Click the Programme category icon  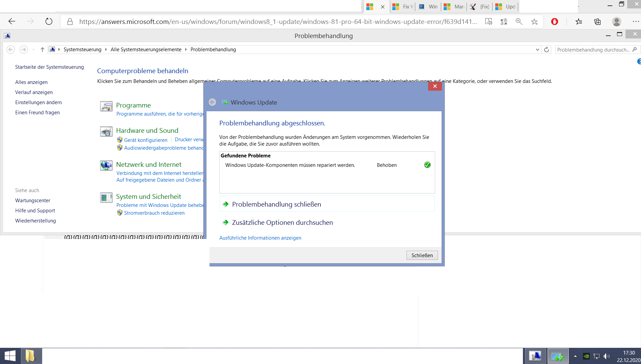coord(106,106)
